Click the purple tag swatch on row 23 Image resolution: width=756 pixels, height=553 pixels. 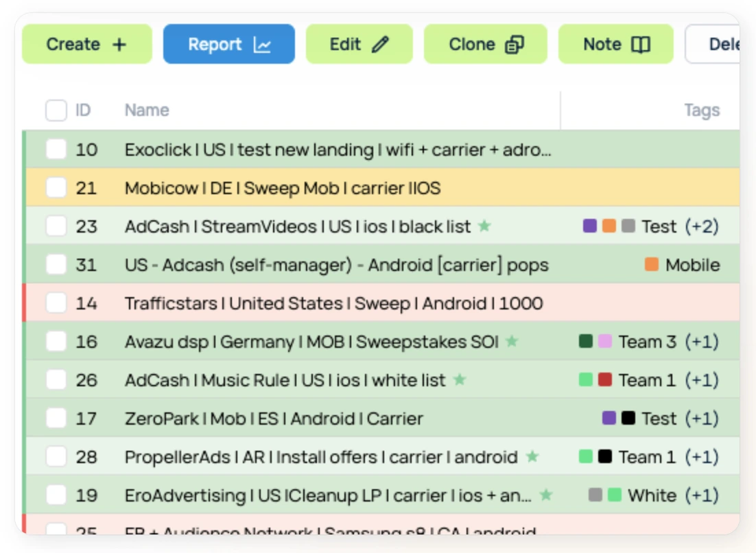click(x=590, y=226)
